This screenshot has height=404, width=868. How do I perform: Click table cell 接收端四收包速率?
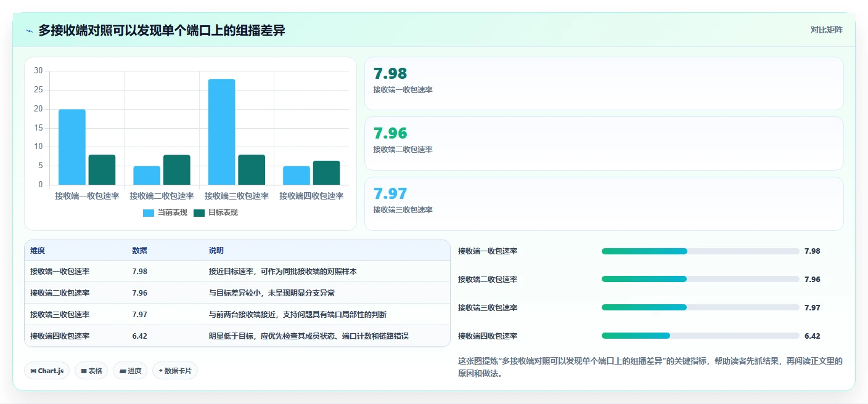coord(60,336)
